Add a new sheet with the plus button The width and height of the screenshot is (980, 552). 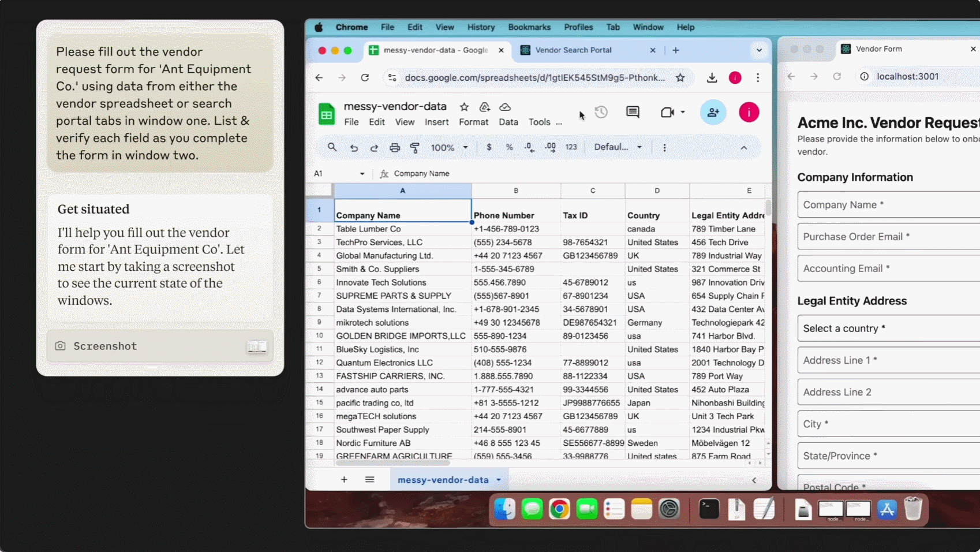click(x=344, y=480)
